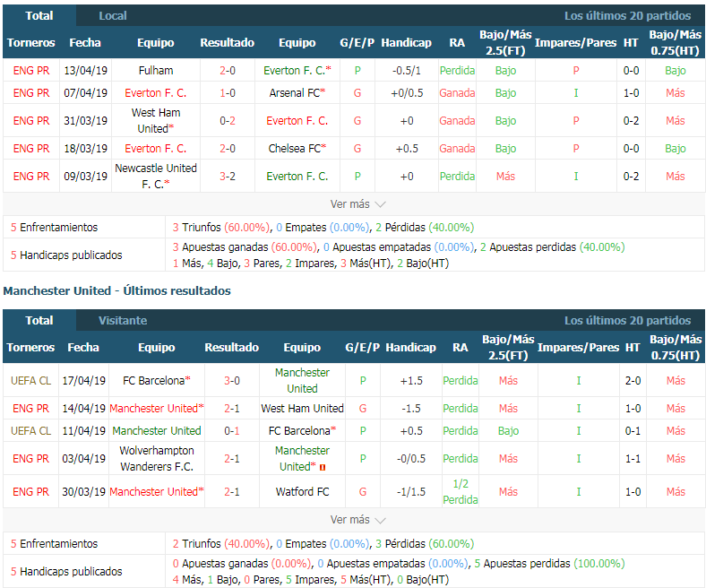This screenshot has height=588, width=706.
Task: Click the 2-0 result for Fulham match
Action: (228, 70)
